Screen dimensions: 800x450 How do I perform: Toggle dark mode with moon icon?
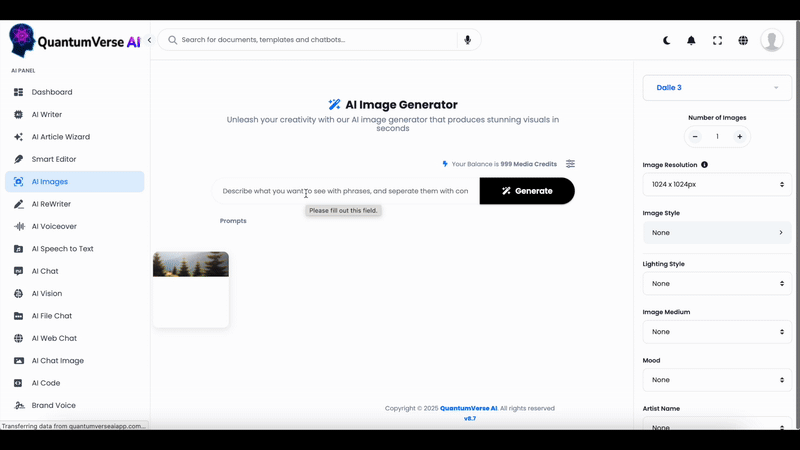667,41
